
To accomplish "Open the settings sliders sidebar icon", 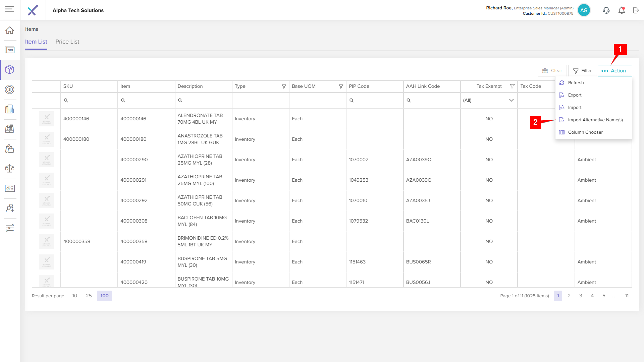I will coord(10,228).
